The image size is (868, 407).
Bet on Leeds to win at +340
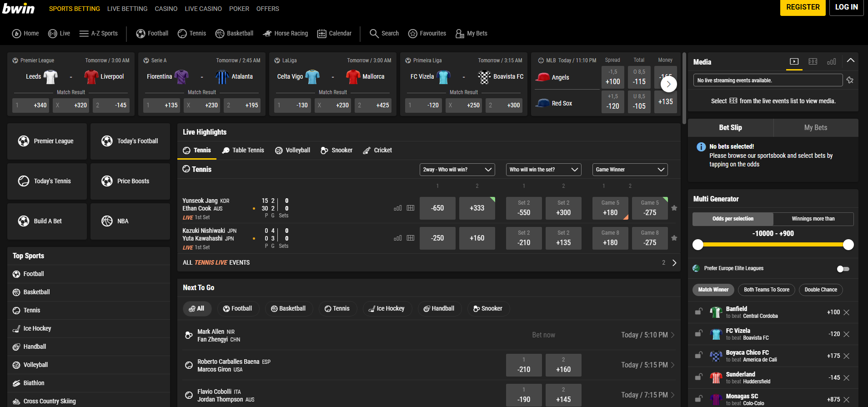click(31, 105)
